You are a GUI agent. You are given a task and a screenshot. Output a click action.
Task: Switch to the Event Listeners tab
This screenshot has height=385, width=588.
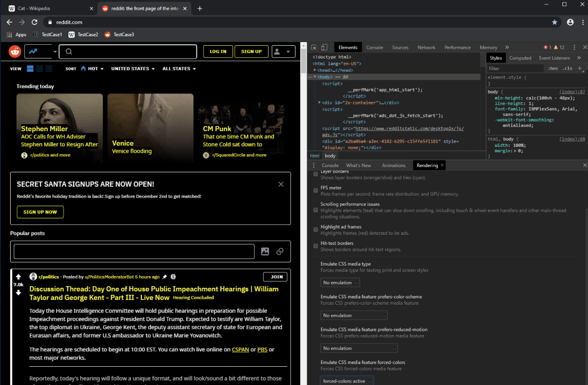(554, 58)
